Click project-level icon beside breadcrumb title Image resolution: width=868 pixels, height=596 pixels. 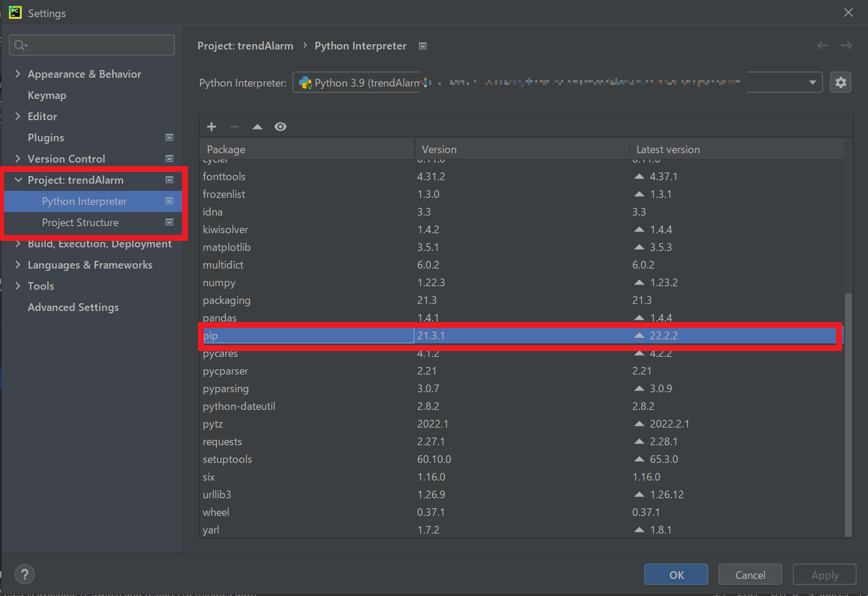423,46
